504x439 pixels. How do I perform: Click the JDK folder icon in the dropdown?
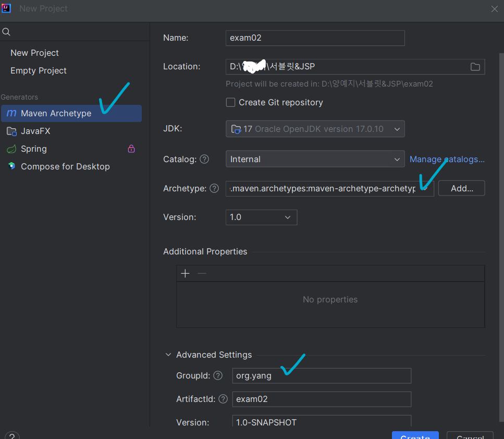pyautogui.click(x=236, y=129)
